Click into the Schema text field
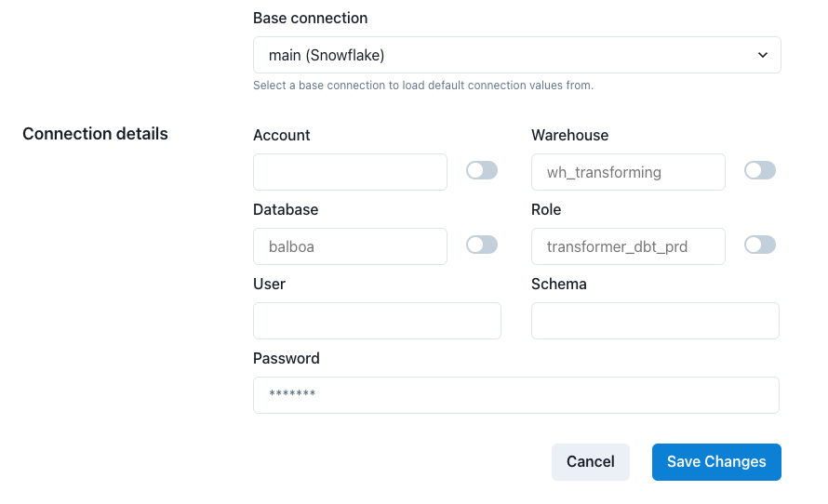This screenshot has height=504, width=828. tap(655, 321)
